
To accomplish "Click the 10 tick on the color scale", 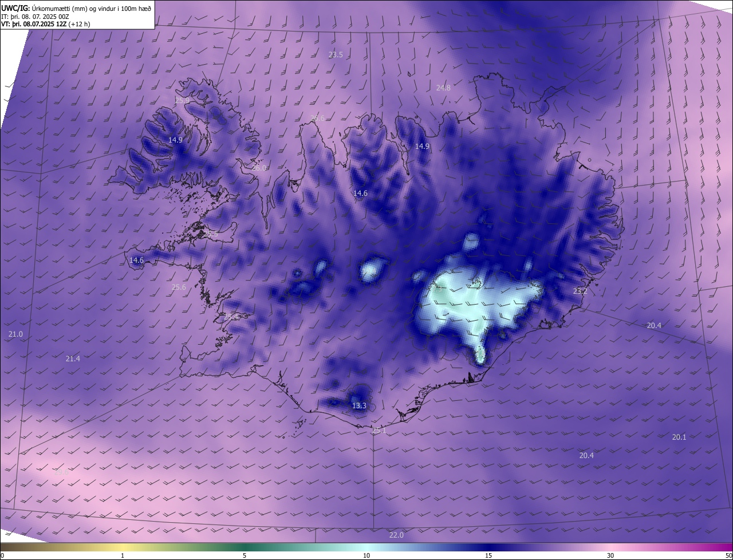I will (x=366, y=556).
